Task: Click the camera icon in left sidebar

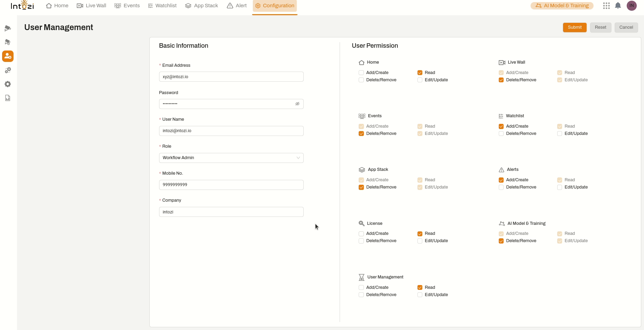Action: [x=8, y=28]
